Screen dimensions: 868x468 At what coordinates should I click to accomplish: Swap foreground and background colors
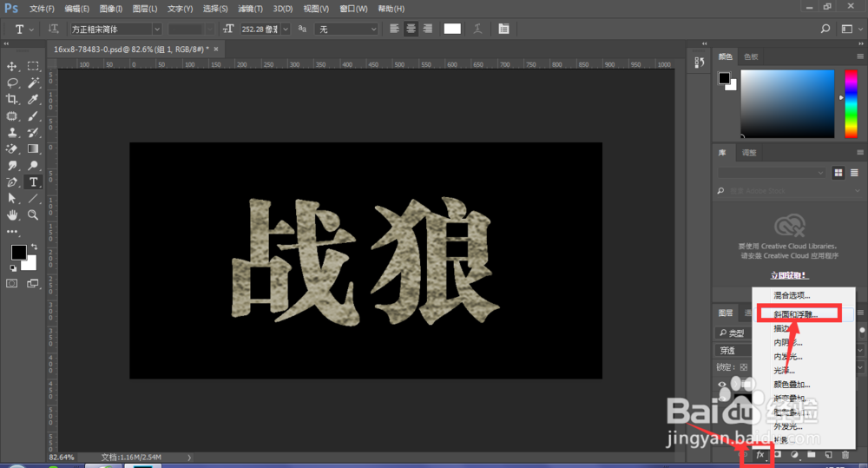tap(35, 247)
